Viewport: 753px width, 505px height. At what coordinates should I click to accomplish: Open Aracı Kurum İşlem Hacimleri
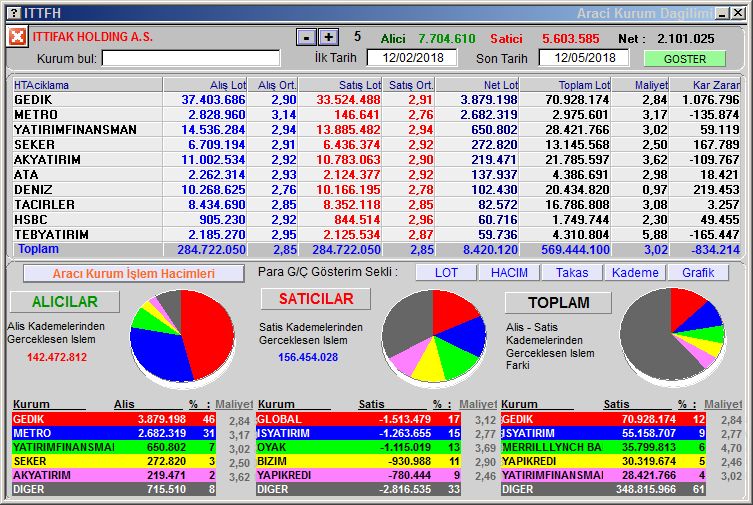134,274
